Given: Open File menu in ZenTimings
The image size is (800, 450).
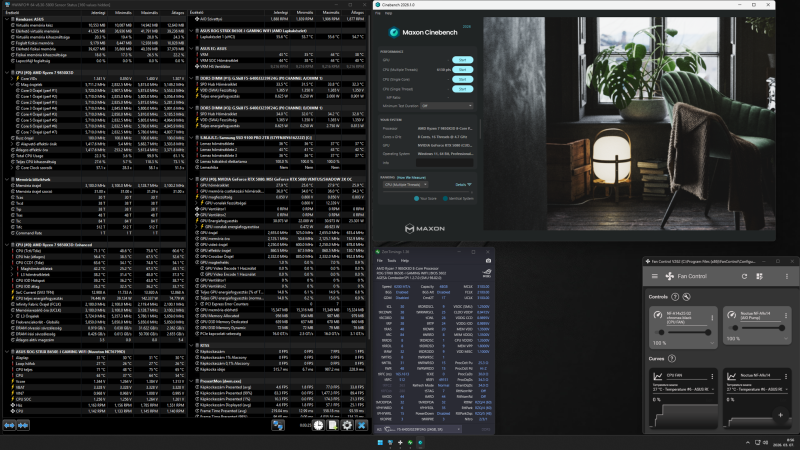Looking at the screenshot, I should [x=380, y=261].
